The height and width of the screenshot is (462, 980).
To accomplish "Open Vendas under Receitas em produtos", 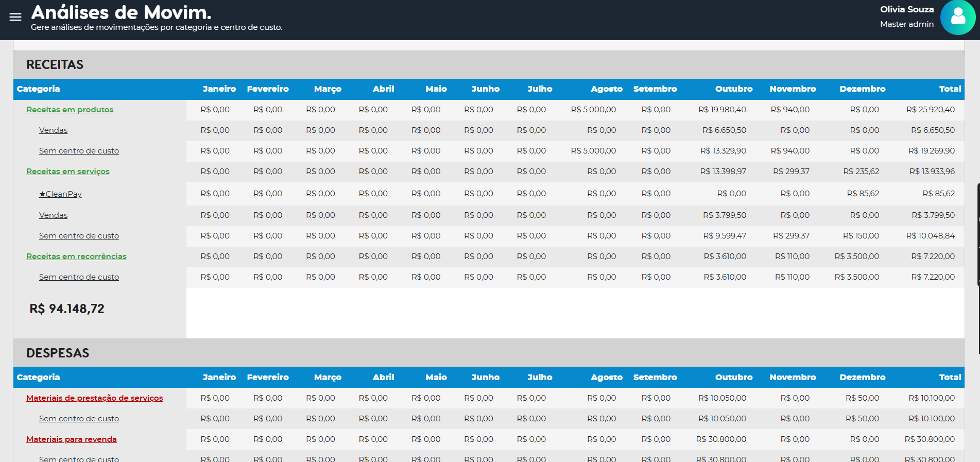I will (x=53, y=130).
